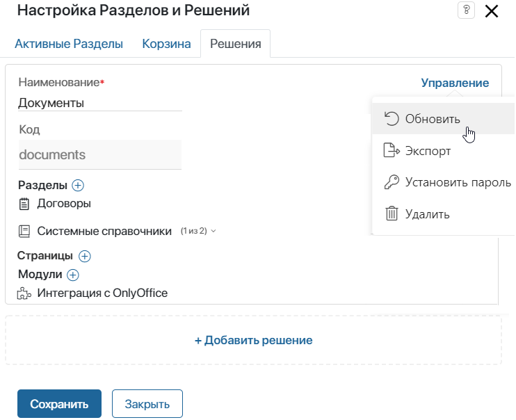The height and width of the screenshot is (420, 516).
Task: Click the key icon for Установить пароль
Action: point(392,182)
